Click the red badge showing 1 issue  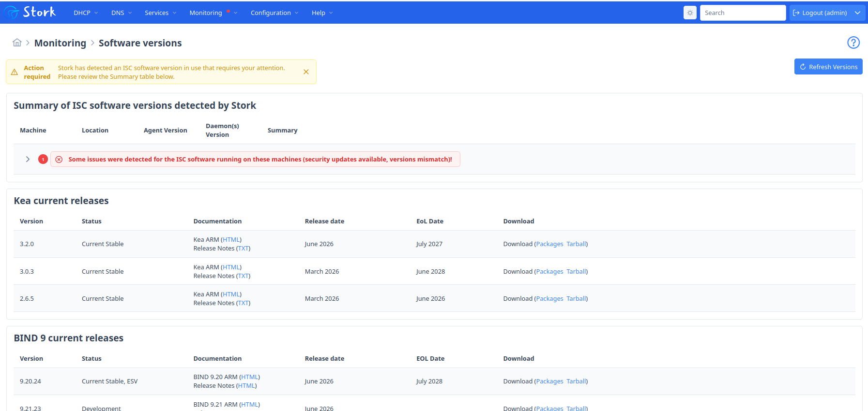(x=43, y=159)
